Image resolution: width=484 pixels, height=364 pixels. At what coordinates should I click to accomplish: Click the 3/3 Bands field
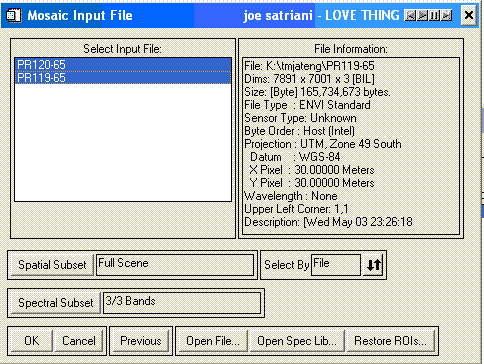click(182, 303)
